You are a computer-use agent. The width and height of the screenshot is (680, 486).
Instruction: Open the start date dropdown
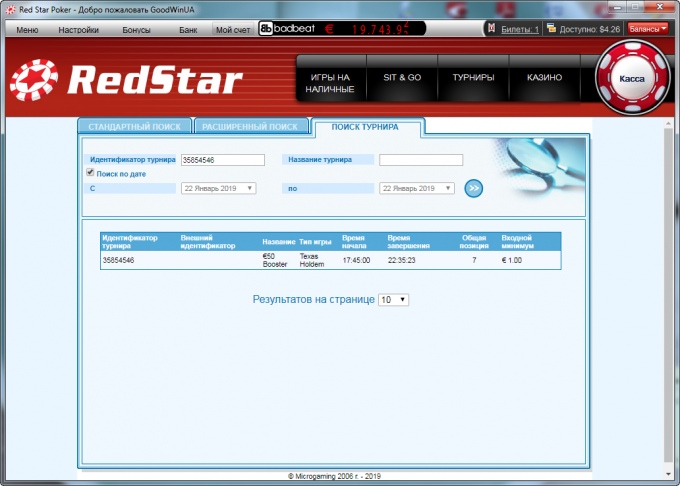pos(219,188)
